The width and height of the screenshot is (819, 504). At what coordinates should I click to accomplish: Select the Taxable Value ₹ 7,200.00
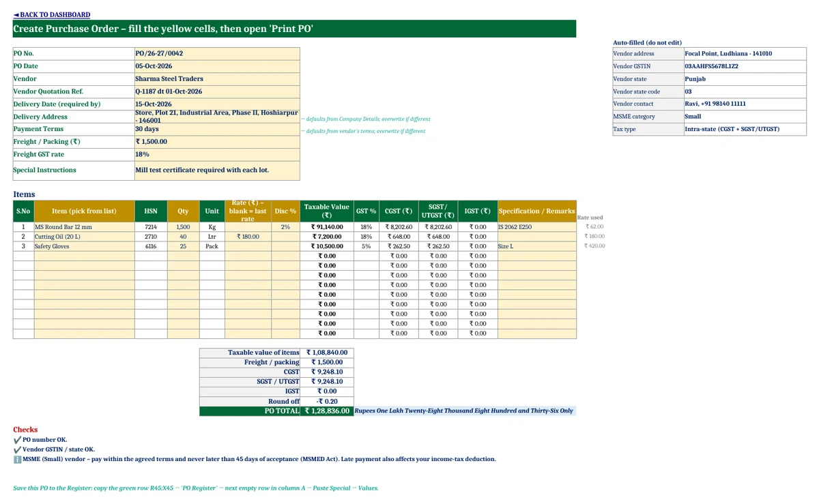pyautogui.click(x=327, y=237)
